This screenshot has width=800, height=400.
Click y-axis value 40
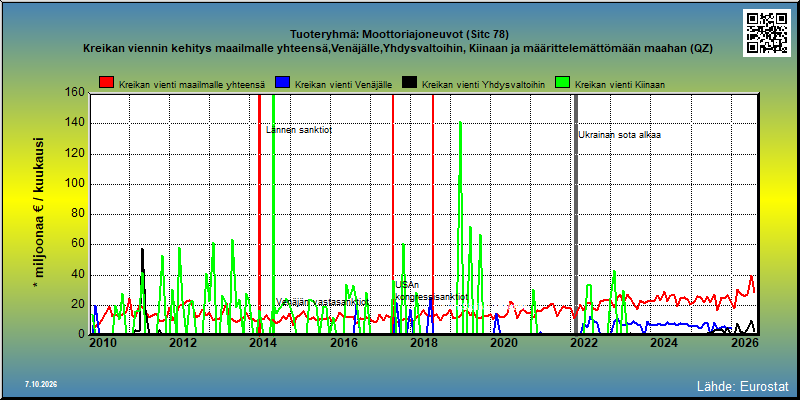[79, 274]
